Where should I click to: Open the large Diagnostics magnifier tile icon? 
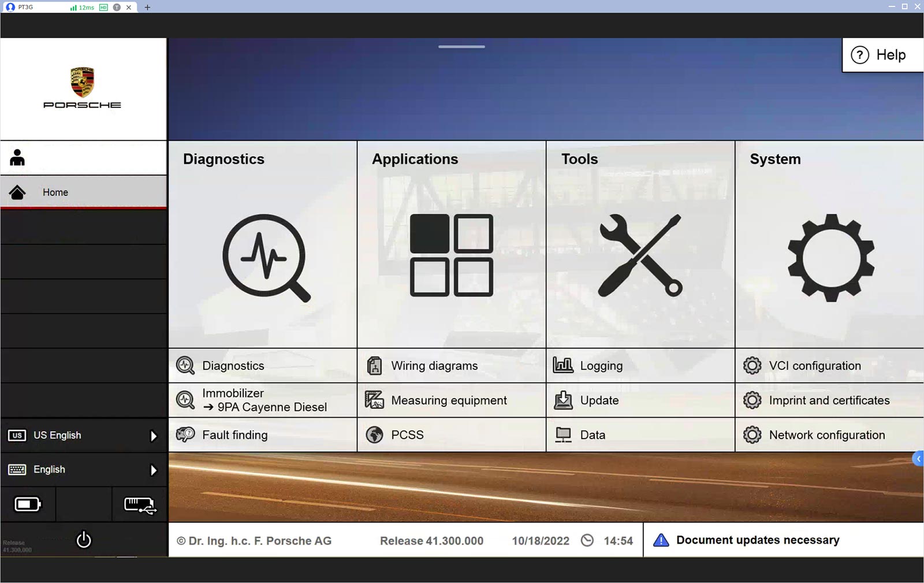pyautogui.click(x=266, y=258)
